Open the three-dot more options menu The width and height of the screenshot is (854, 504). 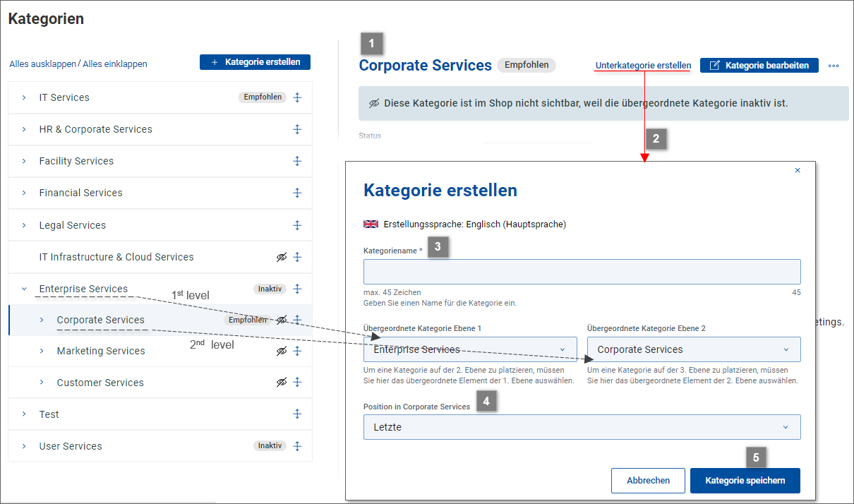[834, 66]
